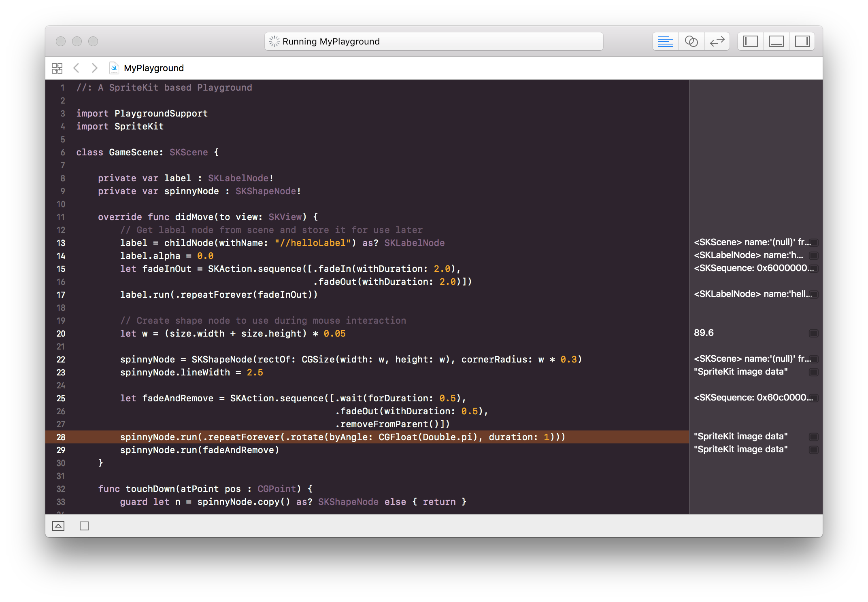Show the debug area from the bottom bar
868x602 pixels.
[x=58, y=526]
